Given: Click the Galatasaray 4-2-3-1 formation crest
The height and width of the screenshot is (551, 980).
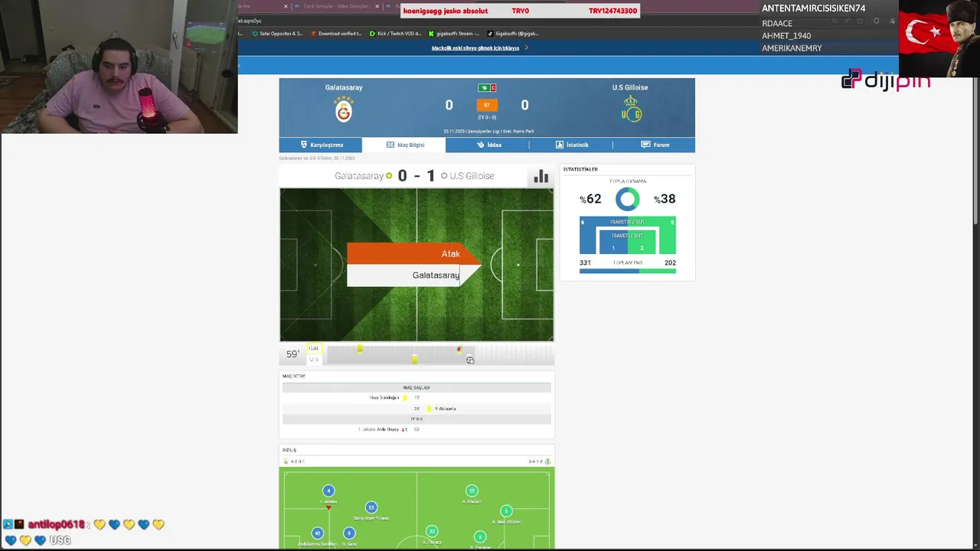Looking at the screenshot, I should pyautogui.click(x=286, y=461).
